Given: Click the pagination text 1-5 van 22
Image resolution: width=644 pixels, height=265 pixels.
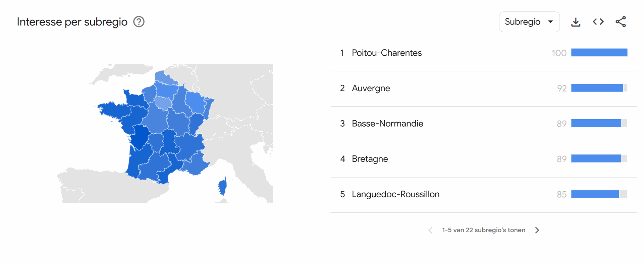Looking at the screenshot, I should click(484, 230).
